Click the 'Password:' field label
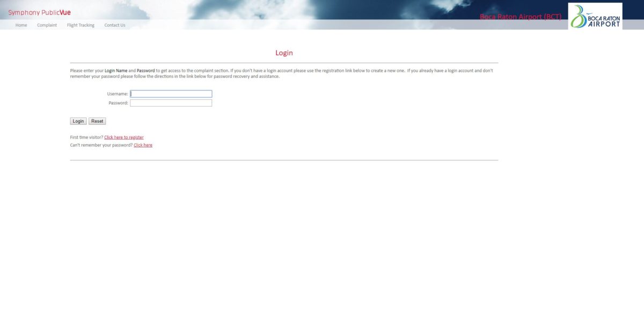Image resolution: width=644 pixels, height=314 pixels. pos(118,103)
